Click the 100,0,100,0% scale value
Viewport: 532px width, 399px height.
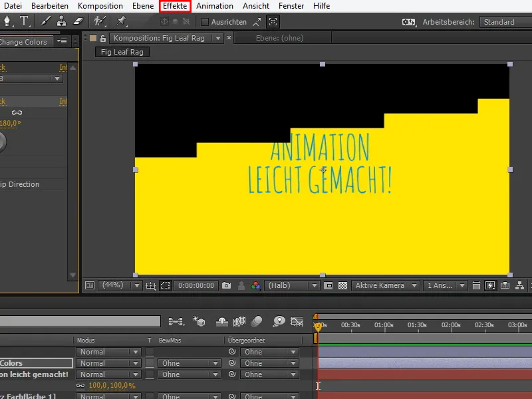(112, 386)
